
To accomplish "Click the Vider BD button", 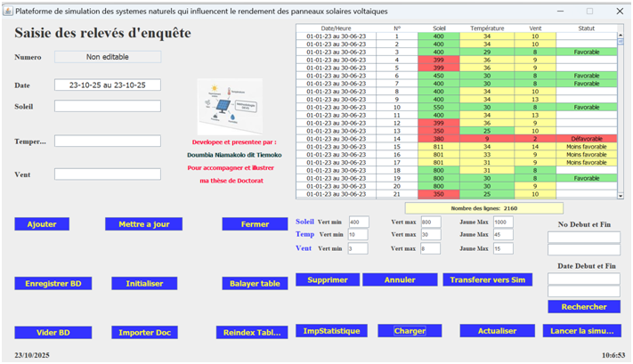I will point(53,332).
